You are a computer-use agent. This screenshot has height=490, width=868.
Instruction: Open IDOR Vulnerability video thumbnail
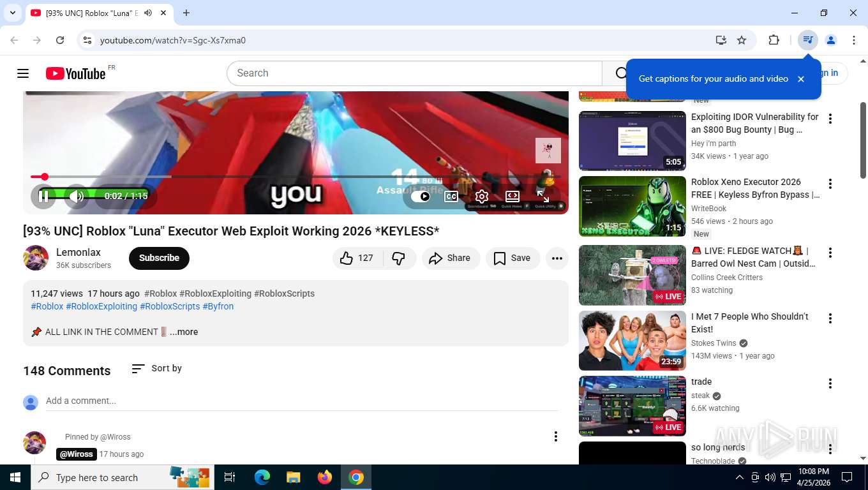coord(632,141)
